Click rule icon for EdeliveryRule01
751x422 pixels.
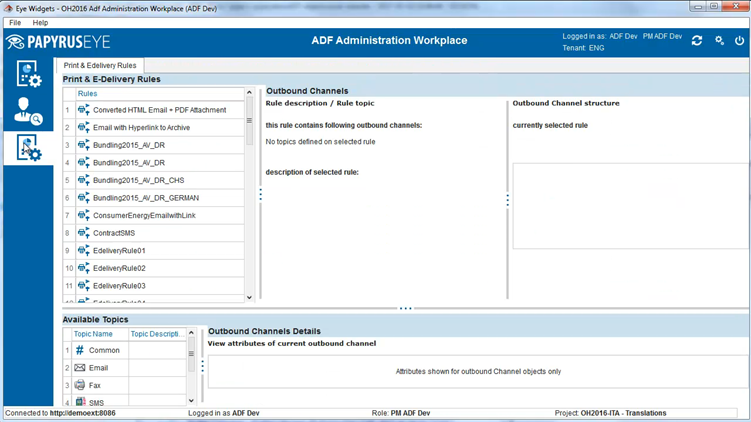pos(84,251)
